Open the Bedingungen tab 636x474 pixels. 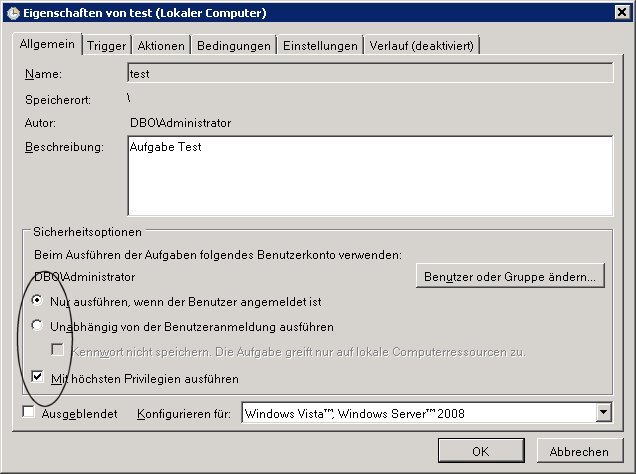coord(234,45)
